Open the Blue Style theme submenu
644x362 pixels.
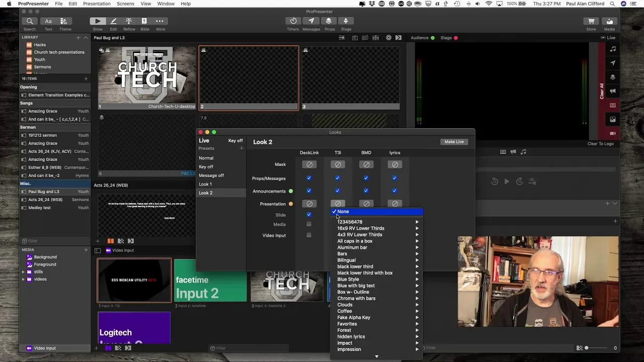tap(376, 280)
